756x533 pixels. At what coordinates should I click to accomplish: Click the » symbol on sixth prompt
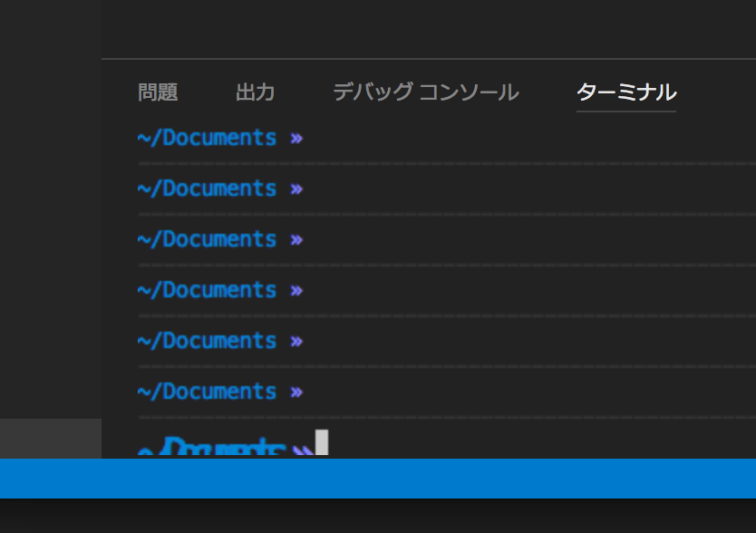pyautogui.click(x=296, y=392)
